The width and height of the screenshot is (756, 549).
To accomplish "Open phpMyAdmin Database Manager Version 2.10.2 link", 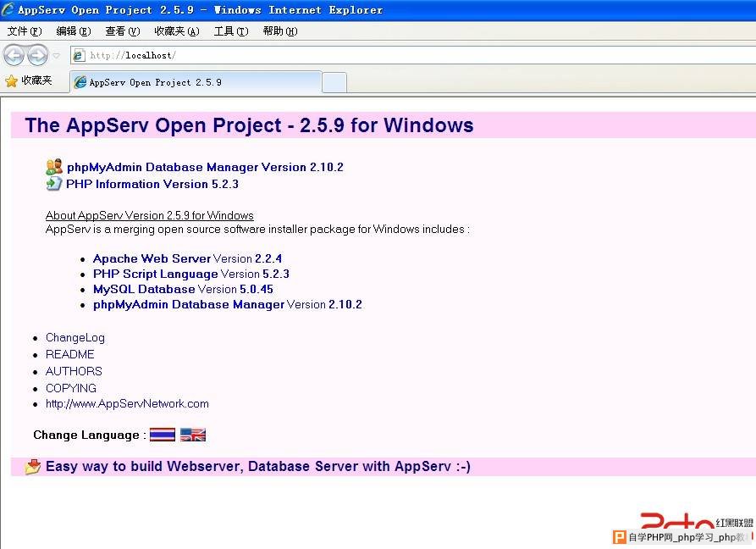I will 205,167.
